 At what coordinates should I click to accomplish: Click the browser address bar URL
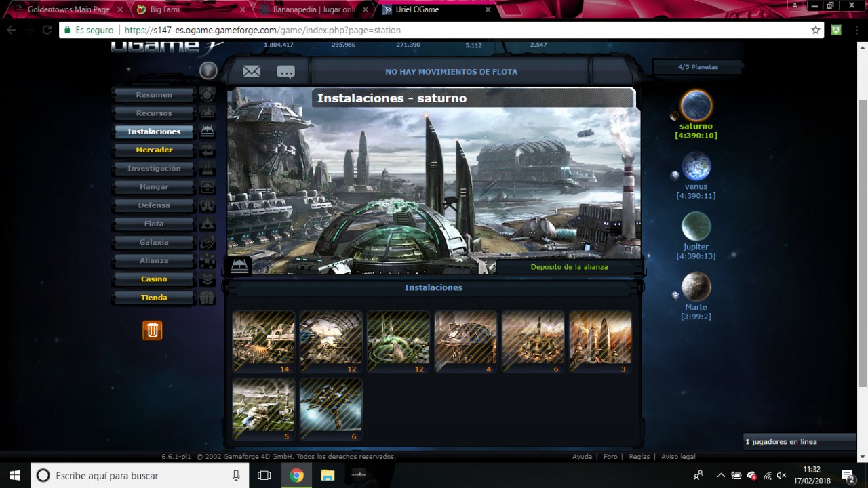pos(262,30)
